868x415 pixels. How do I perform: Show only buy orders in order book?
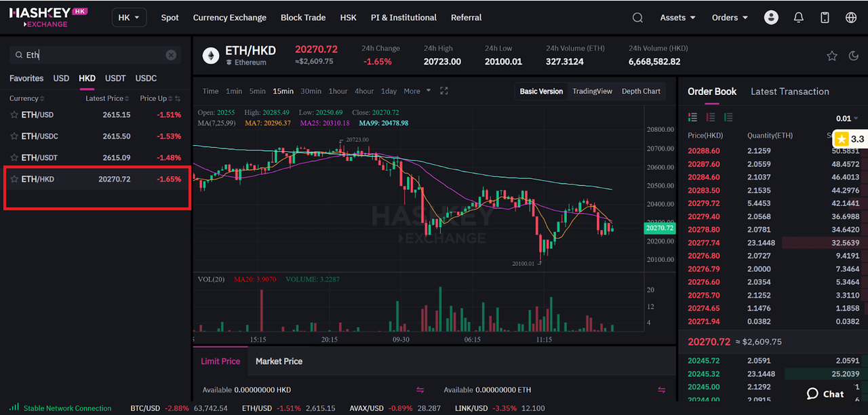[x=728, y=117]
